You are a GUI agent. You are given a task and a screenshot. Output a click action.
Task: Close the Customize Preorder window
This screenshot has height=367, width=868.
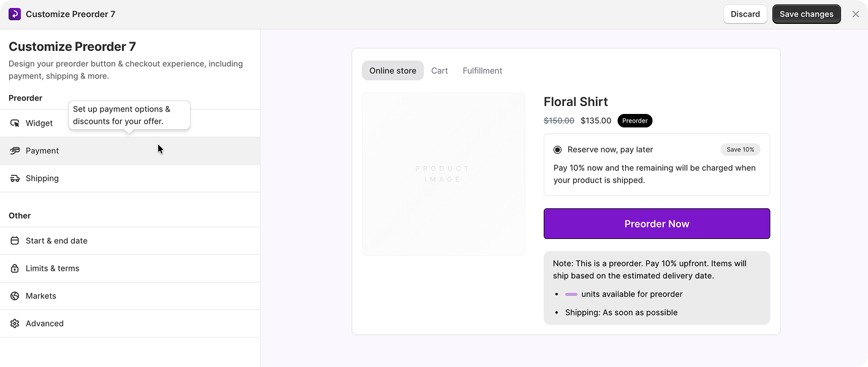pyautogui.click(x=856, y=14)
